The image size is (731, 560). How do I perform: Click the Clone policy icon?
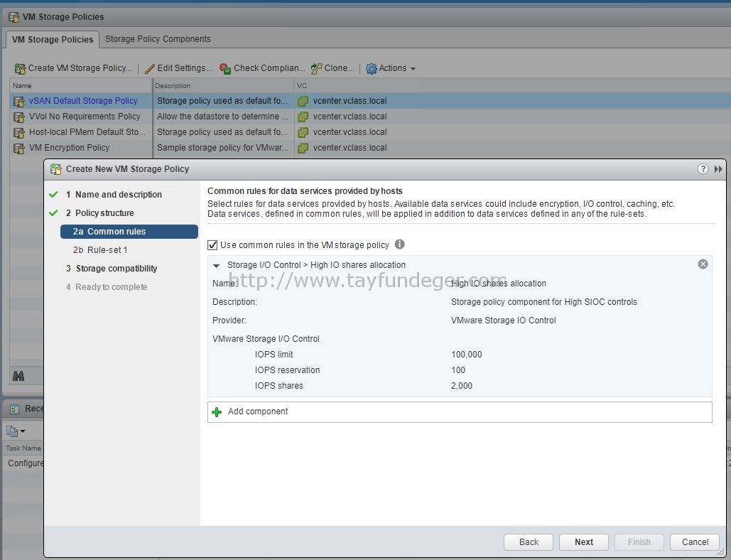(317, 68)
